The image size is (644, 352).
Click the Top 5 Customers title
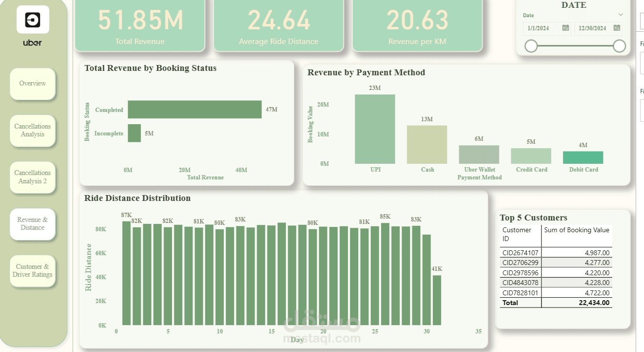point(534,218)
